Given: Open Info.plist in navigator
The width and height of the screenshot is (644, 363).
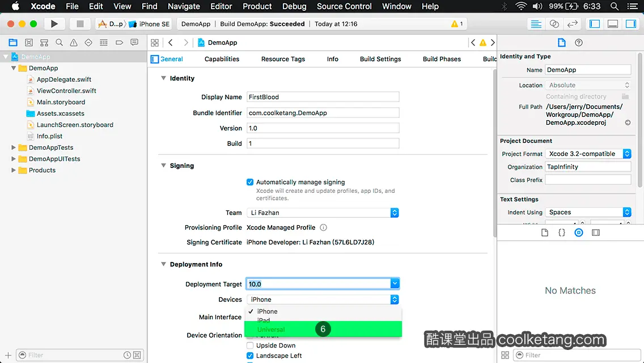Looking at the screenshot, I should (49, 136).
